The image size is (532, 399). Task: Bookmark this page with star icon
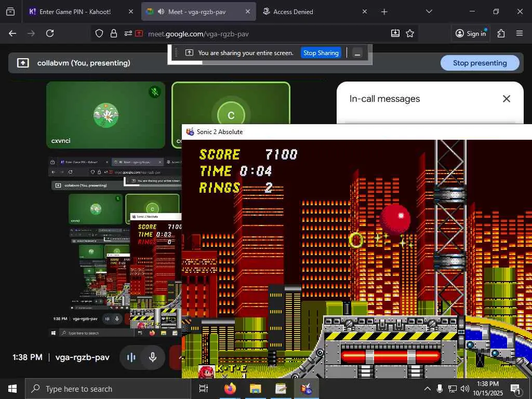tap(410, 33)
